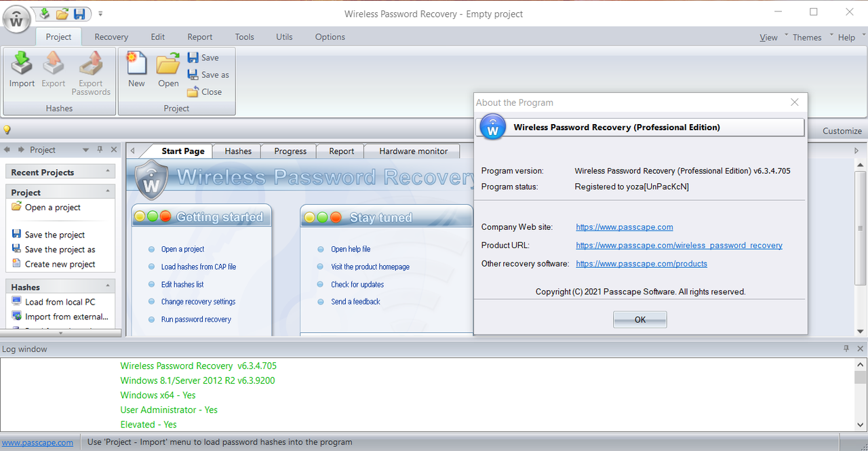Create a New project from ribbon
868x451 pixels.
[136, 70]
